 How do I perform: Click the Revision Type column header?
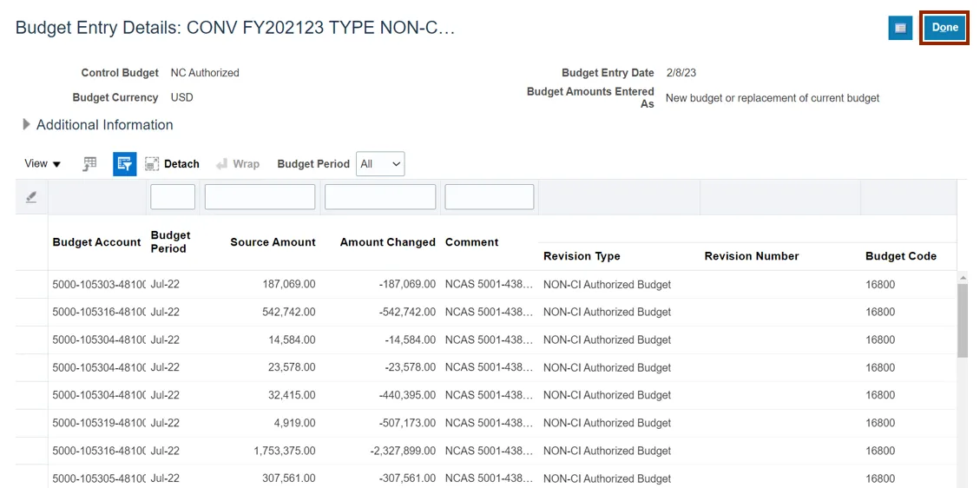point(582,256)
